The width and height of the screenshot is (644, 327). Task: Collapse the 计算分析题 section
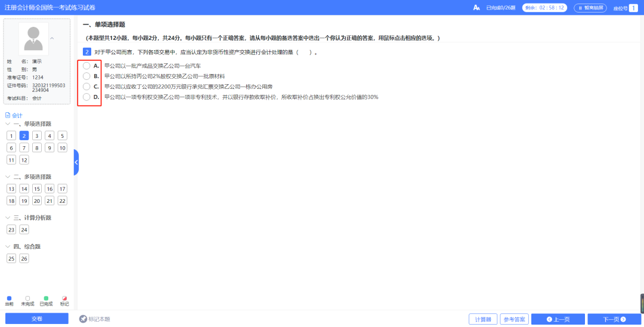8,218
